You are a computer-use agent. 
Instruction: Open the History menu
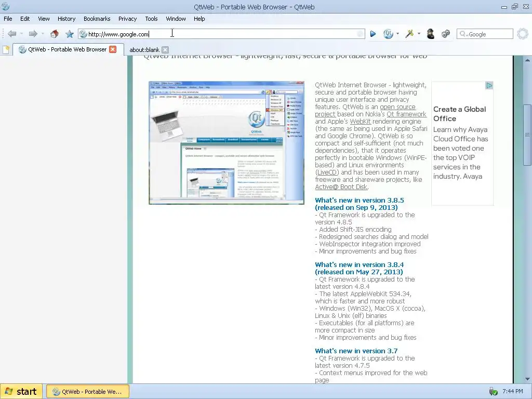pyautogui.click(x=66, y=19)
